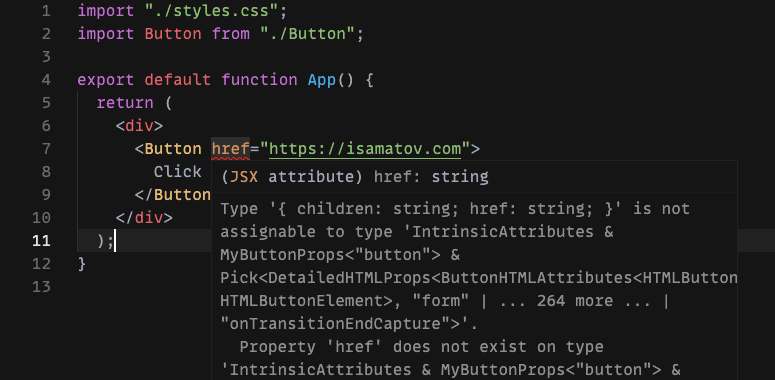The image size is (775, 380).
Task: Click the 'function' keyword on line 4
Action: (259, 80)
